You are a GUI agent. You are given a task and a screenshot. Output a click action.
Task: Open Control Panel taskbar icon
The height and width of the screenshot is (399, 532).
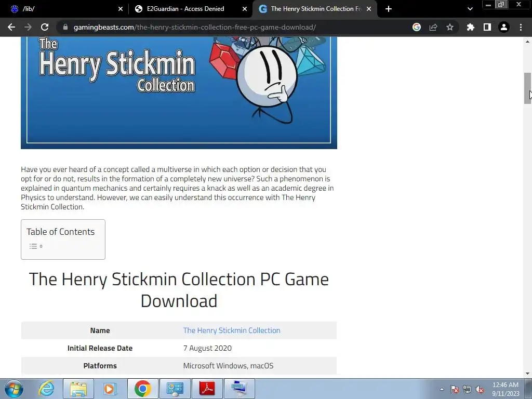(x=175, y=389)
